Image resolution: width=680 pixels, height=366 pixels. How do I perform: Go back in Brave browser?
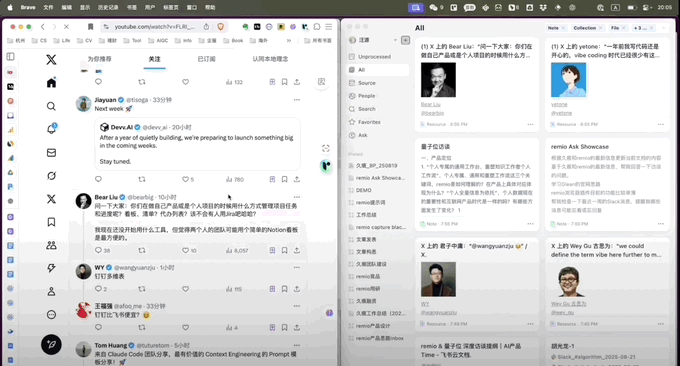[42, 27]
